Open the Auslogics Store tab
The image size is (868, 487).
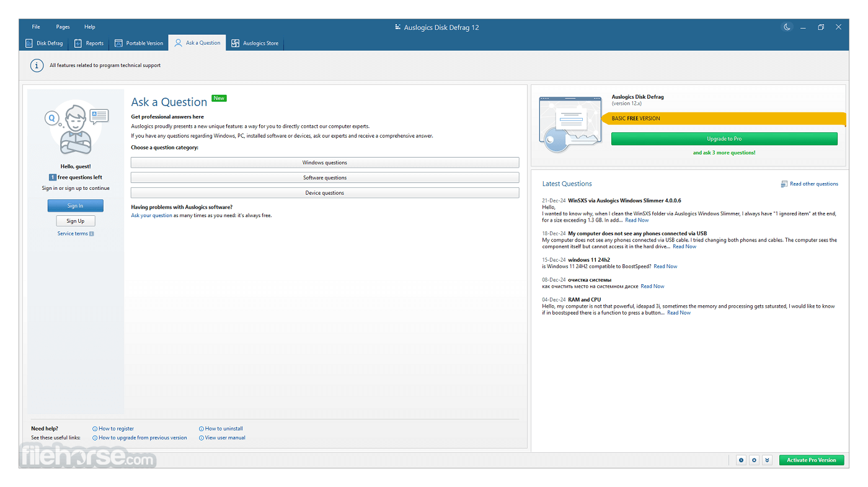[x=255, y=43]
